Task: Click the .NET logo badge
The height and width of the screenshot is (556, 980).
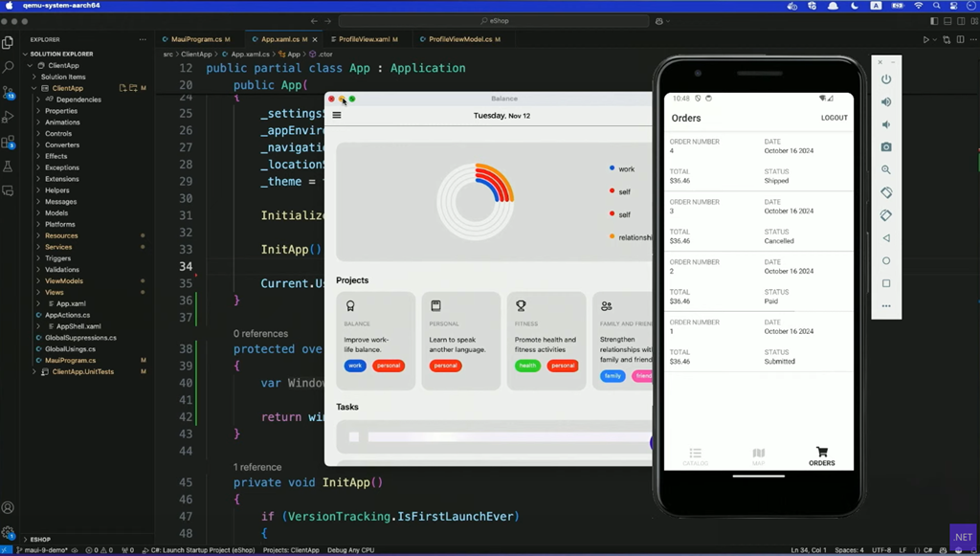Action: click(x=963, y=537)
